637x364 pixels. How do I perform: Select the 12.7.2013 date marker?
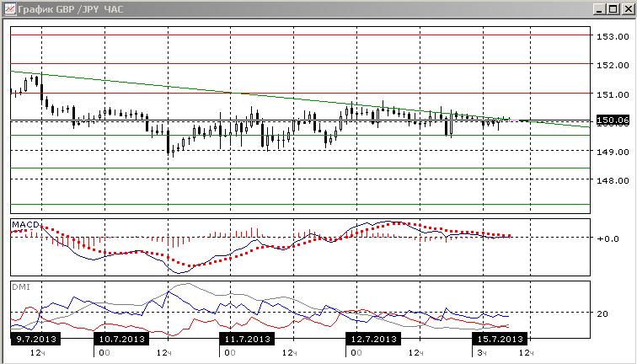tap(373, 339)
